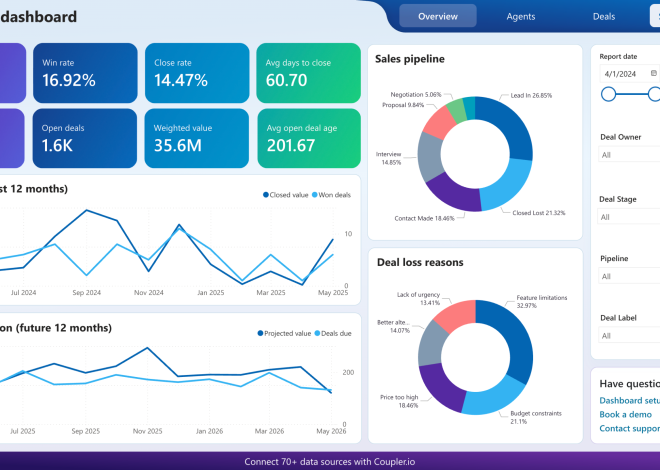Screen dimensions: 660x470
Task: Select the Weighted value 35.6M card
Action: [x=197, y=138]
